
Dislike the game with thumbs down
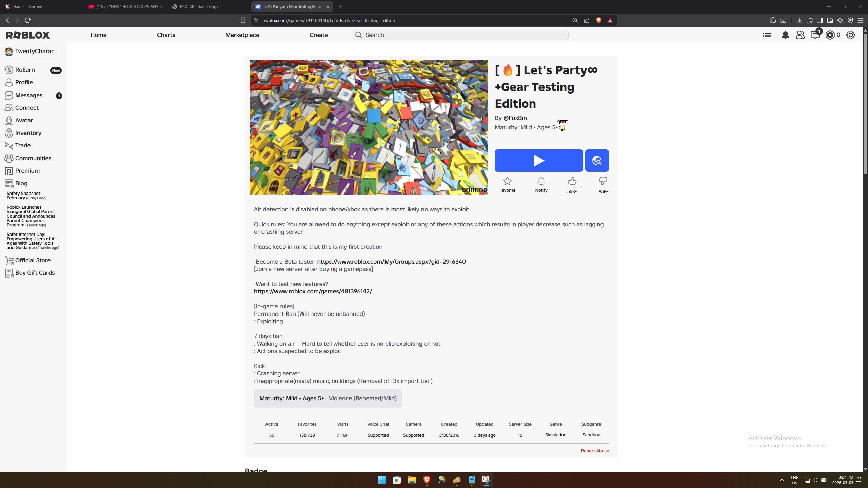603,181
